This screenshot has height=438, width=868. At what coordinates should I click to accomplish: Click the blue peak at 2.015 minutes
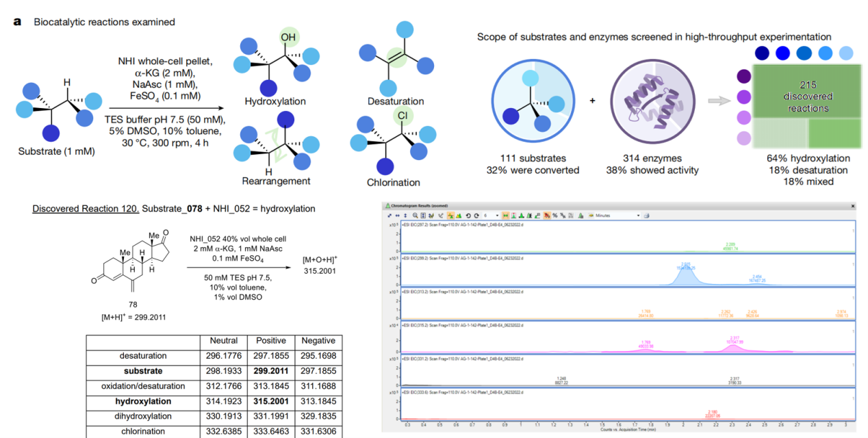[x=685, y=275]
